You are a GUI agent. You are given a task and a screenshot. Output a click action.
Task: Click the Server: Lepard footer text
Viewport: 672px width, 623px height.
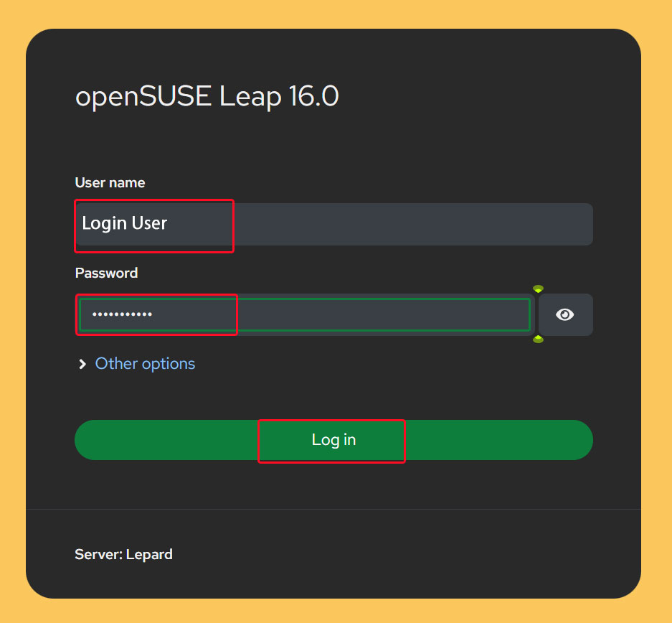pyautogui.click(x=123, y=554)
